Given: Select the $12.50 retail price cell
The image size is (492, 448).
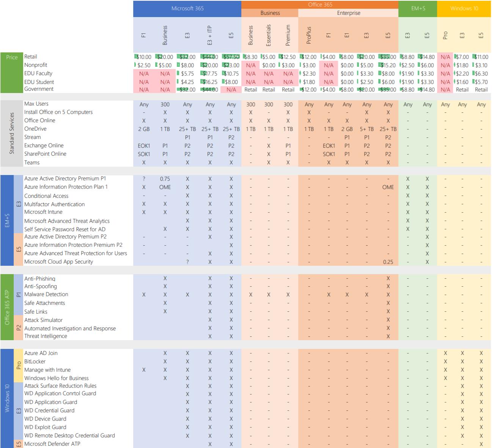Looking at the screenshot, I should tap(288, 57).
